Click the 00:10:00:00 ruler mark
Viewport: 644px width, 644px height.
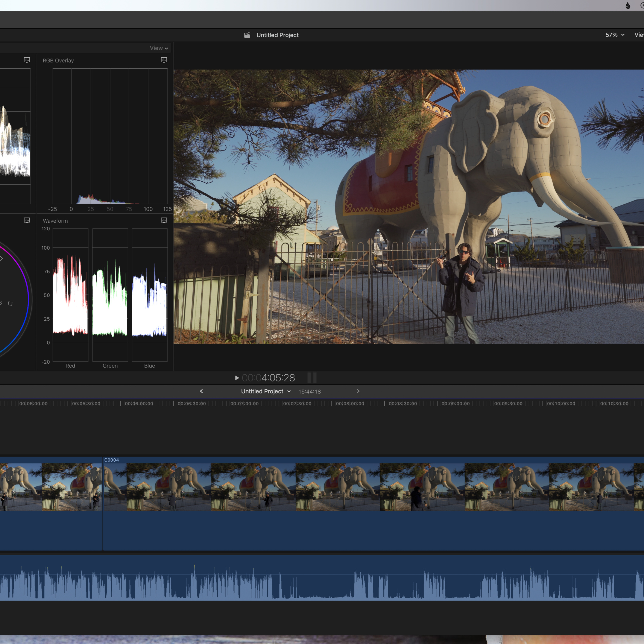(561, 404)
